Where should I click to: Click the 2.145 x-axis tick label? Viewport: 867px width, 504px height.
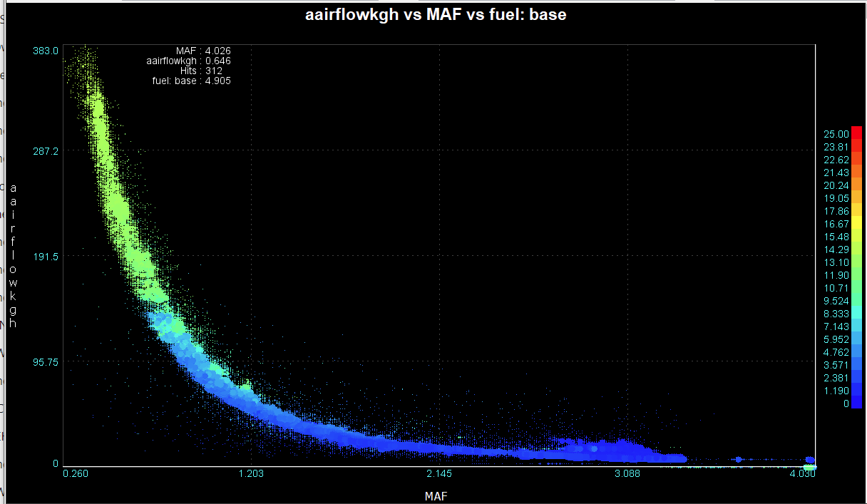440,474
